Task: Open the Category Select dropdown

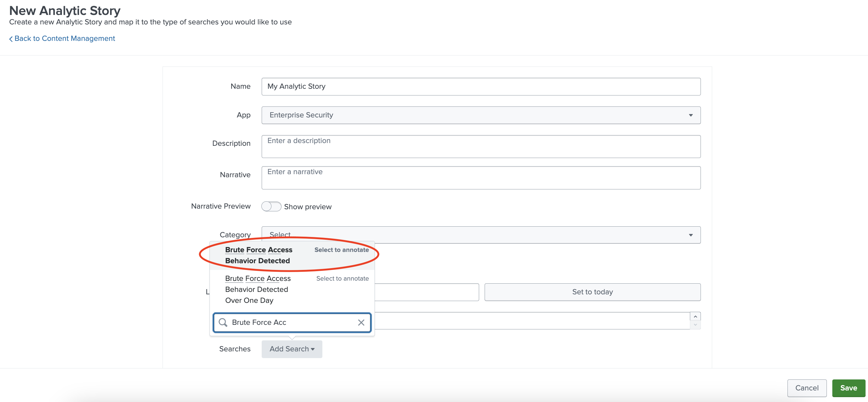Action: pyautogui.click(x=481, y=235)
